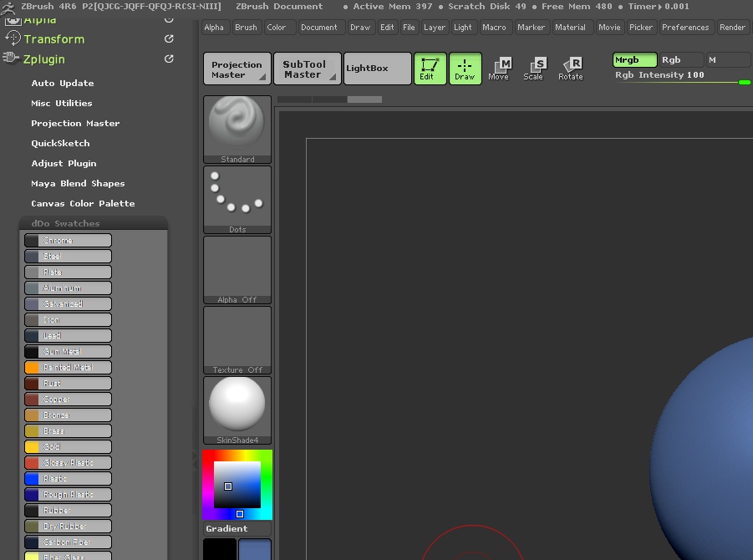
Task: Open the Dots stroke selector
Action: coord(237,200)
